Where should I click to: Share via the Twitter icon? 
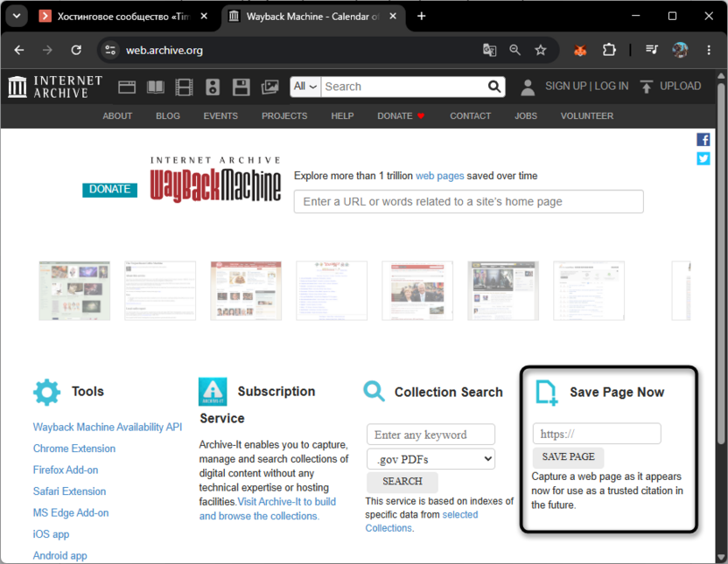[x=703, y=158]
